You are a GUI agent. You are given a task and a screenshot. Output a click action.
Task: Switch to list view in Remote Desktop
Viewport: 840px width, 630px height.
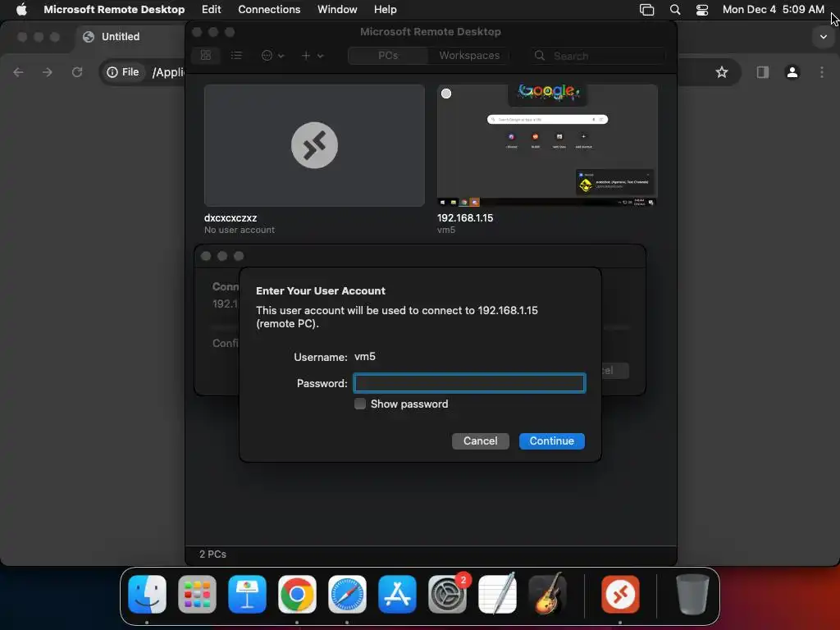point(236,55)
